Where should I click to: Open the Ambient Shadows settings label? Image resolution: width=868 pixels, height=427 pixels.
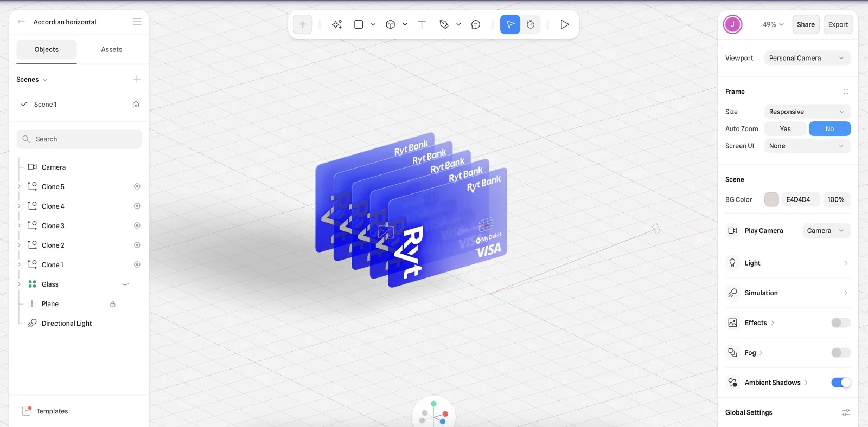tap(773, 383)
